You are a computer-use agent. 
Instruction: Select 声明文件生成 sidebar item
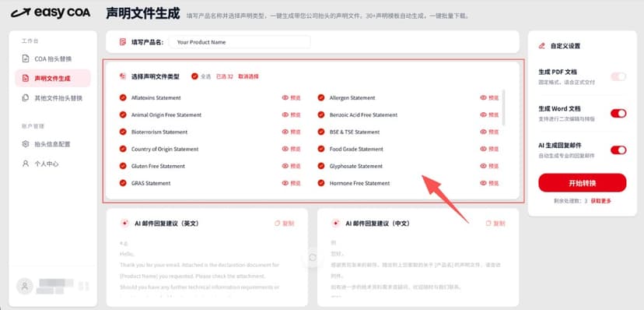pyautogui.click(x=53, y=78)
